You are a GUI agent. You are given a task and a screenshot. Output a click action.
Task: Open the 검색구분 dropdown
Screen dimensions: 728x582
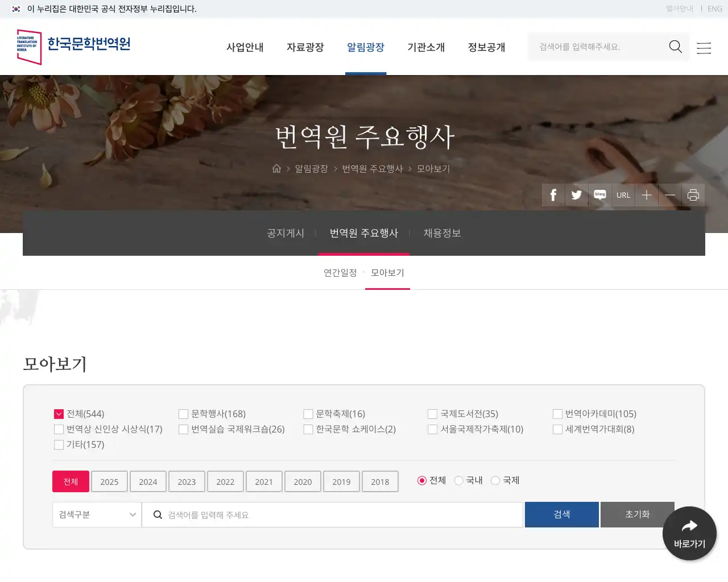click(96, 514)
